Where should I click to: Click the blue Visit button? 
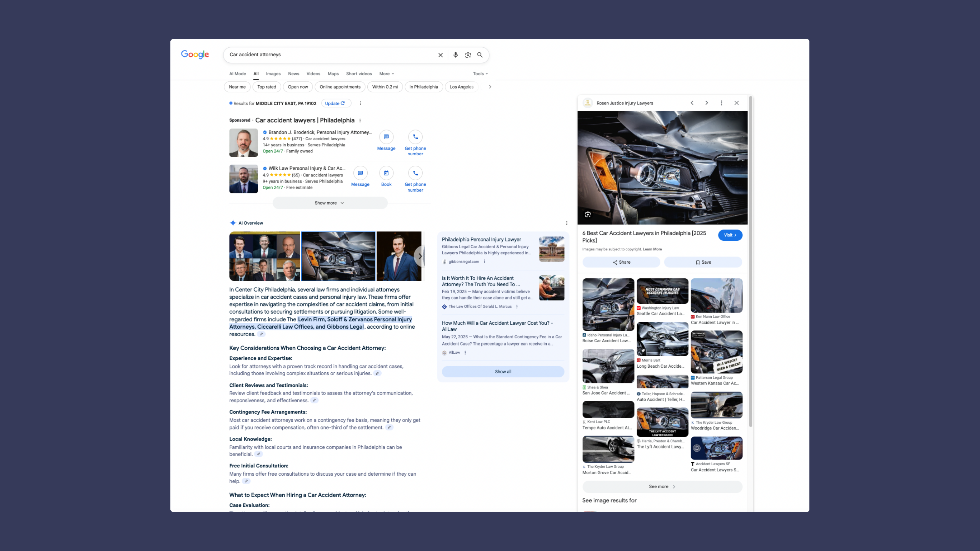[x=730, y=235]
